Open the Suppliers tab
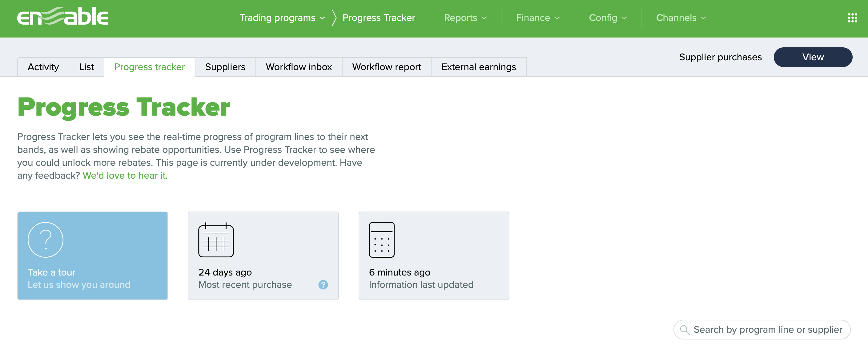This screenshot has height=345, width=868. click(x=225, y=67)
